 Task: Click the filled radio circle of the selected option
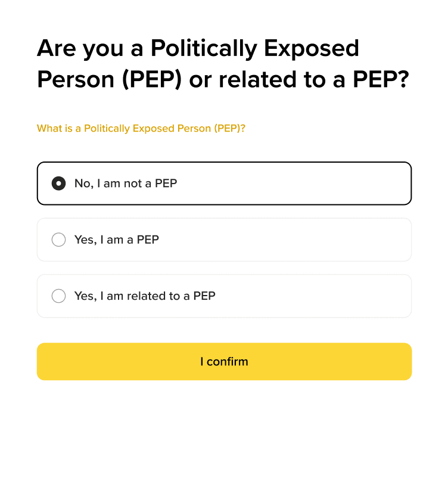pyautogui.click(x=58, y=184)
